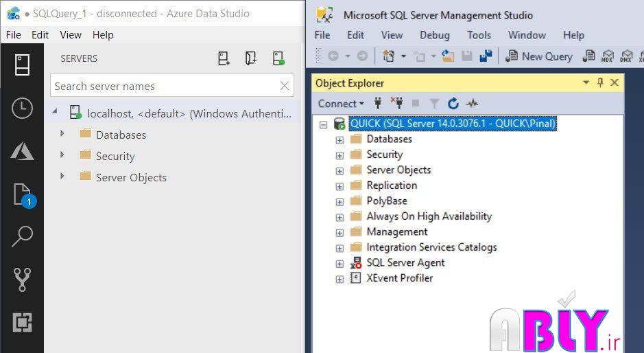This screenshot has width=644, height=353.
Task: Expand Security node in SSMS Object Explorer
Action: (339, 155)
